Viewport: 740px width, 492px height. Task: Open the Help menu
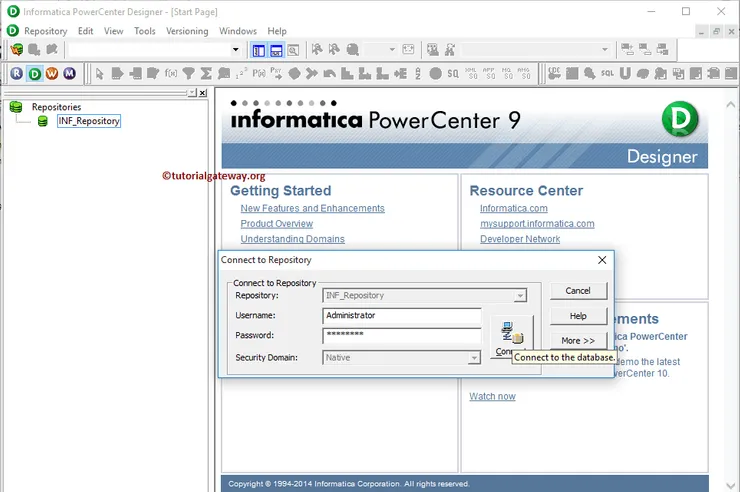[x=277, y=31]
